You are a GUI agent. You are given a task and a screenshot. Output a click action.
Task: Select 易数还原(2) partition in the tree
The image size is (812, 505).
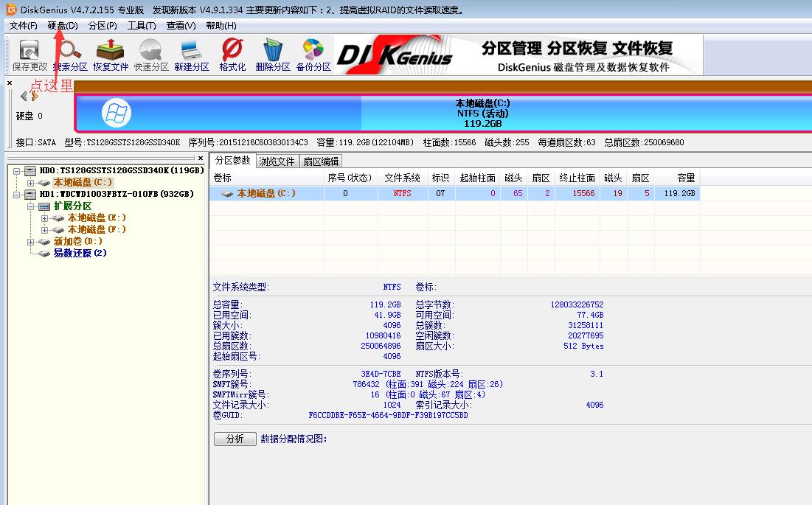[x=80, y=254]
